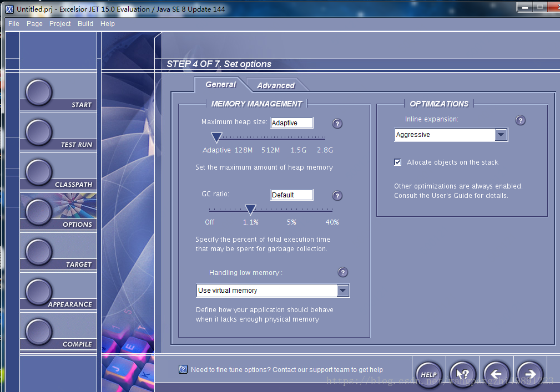Viewport: 560px width, 392px height.
Task: Click the 512M heap size label
Action: pyautogui.click(x=270, y=150)
